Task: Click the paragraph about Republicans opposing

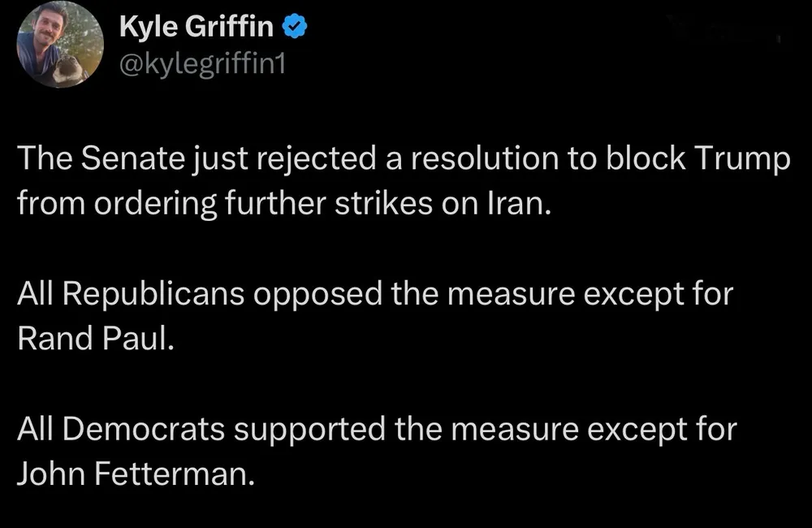Action: [x=374, y=314]
